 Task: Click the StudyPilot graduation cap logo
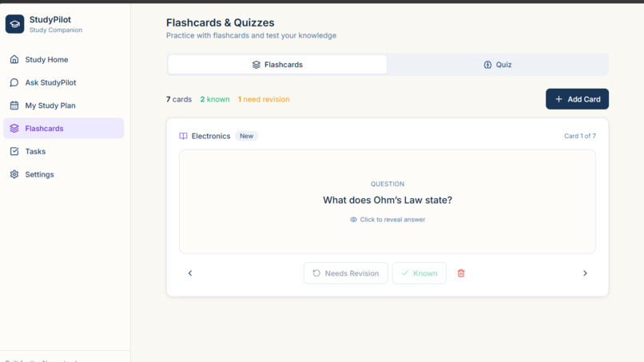coord(15,24)
